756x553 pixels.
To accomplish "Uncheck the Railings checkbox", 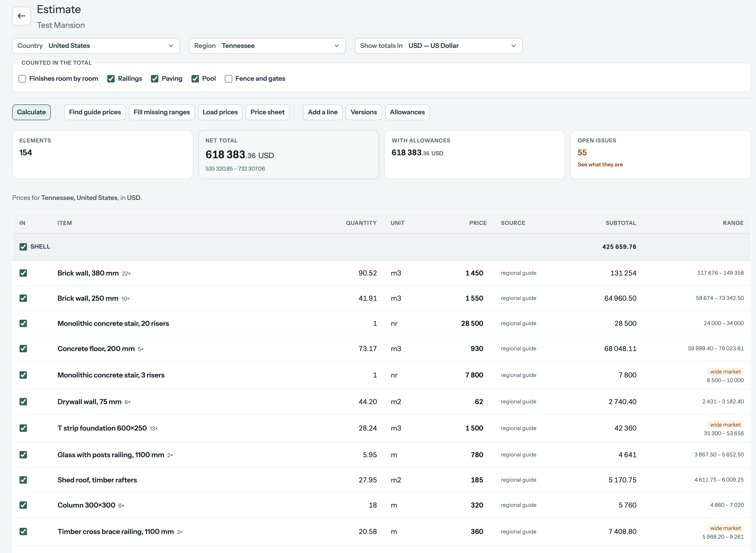I will [111, 79].
